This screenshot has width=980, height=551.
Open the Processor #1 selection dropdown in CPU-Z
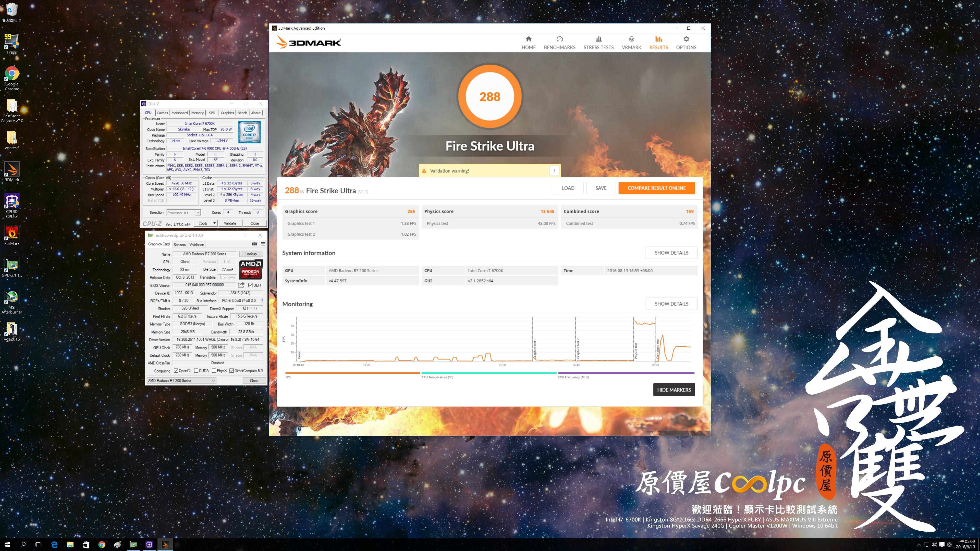(x=183, y=212)
